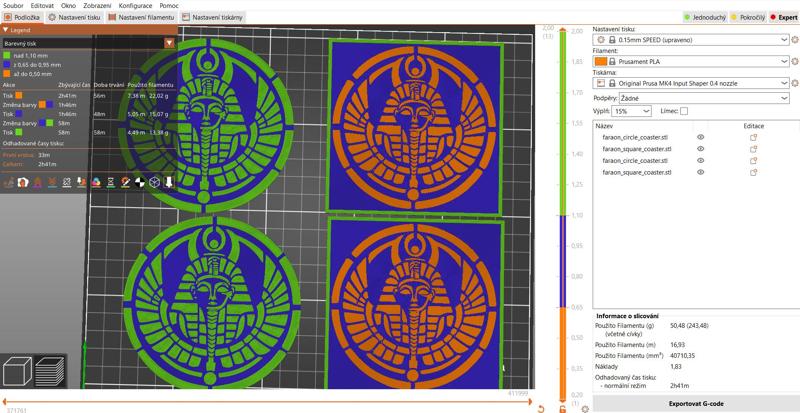Open the Okno menu
800x413 pixels.
click(x=68, y=6)
